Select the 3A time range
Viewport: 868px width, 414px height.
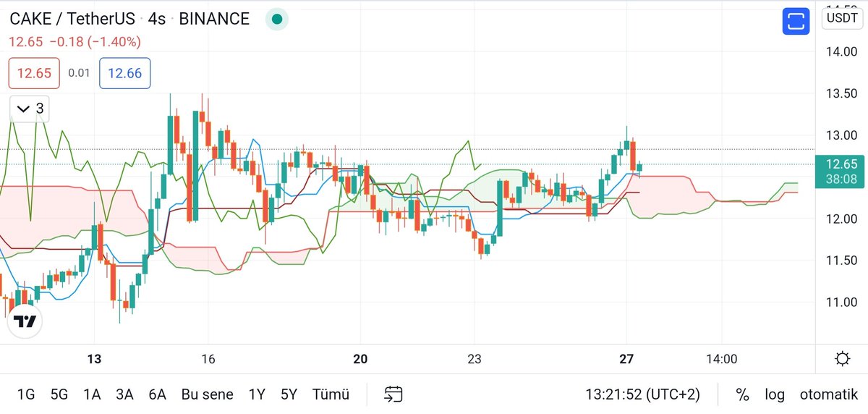click(x=124, y=394)
